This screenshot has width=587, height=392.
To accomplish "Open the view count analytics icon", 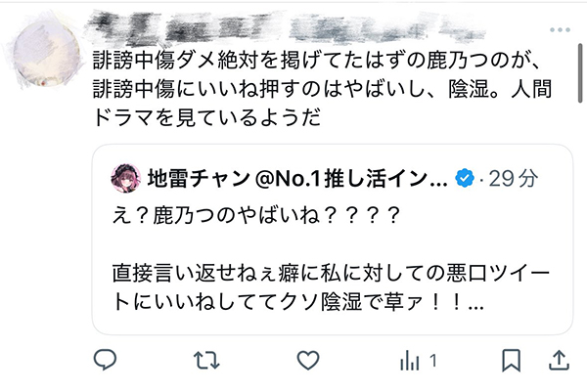I will [x=410, y=361].
